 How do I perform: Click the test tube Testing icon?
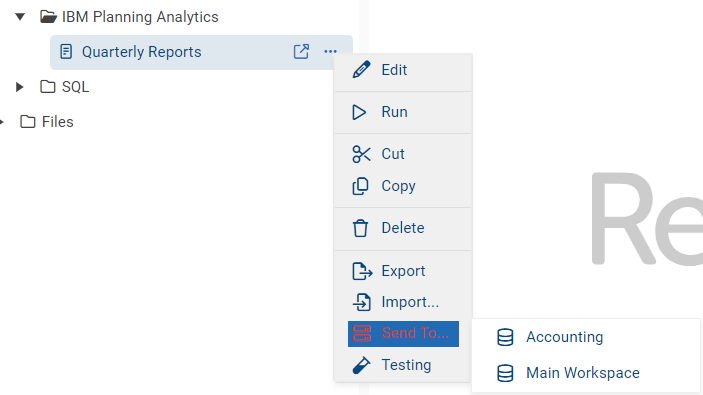point(361,365)
